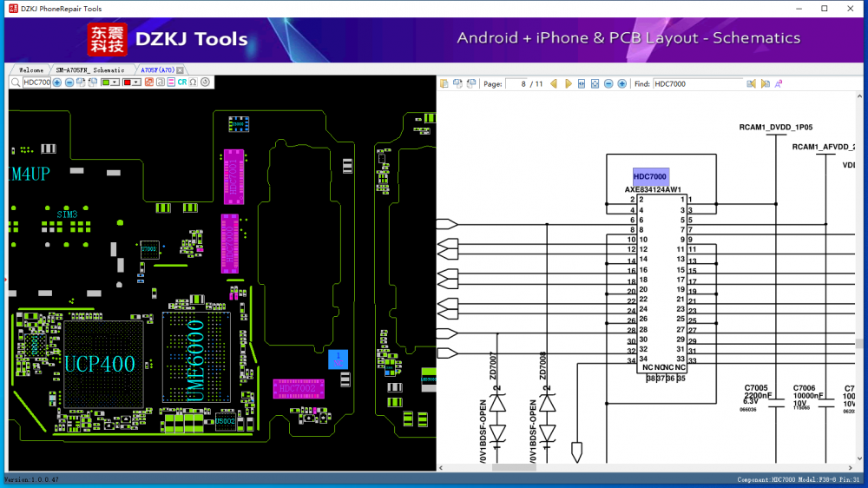Switch to the Welcome tab
This screenshot has height=488, width=868.
[31, 70]
